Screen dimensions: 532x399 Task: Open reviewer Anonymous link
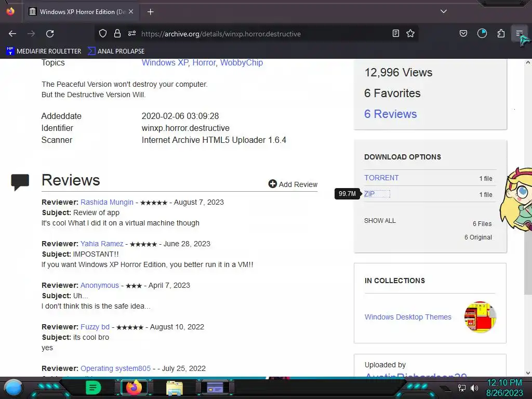pos(100,285)
